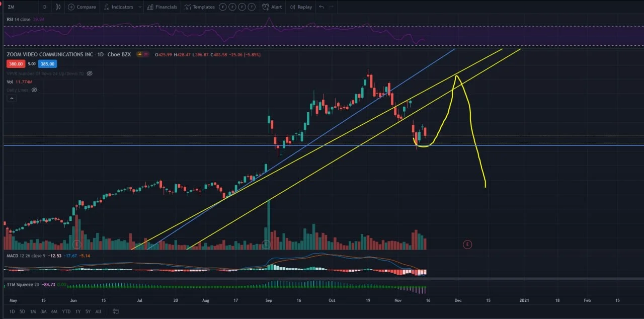
Task: Select the 1Y time range
Action: 78,311
